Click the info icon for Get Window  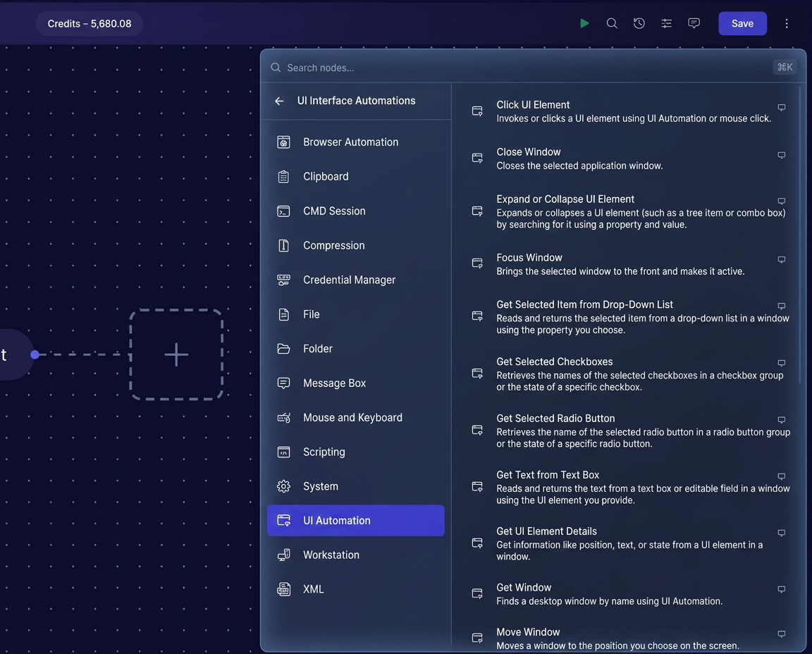782,589
